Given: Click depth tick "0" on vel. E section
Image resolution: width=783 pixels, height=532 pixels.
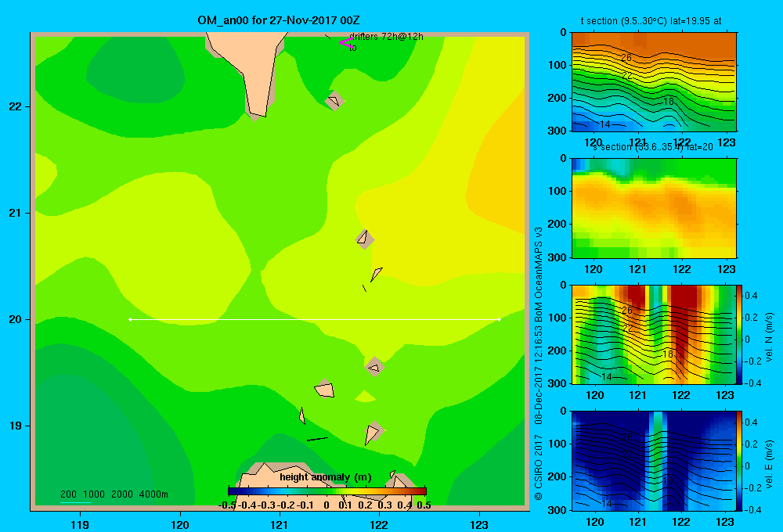Looking at the screenshot, I should click(x=563, y=412).
